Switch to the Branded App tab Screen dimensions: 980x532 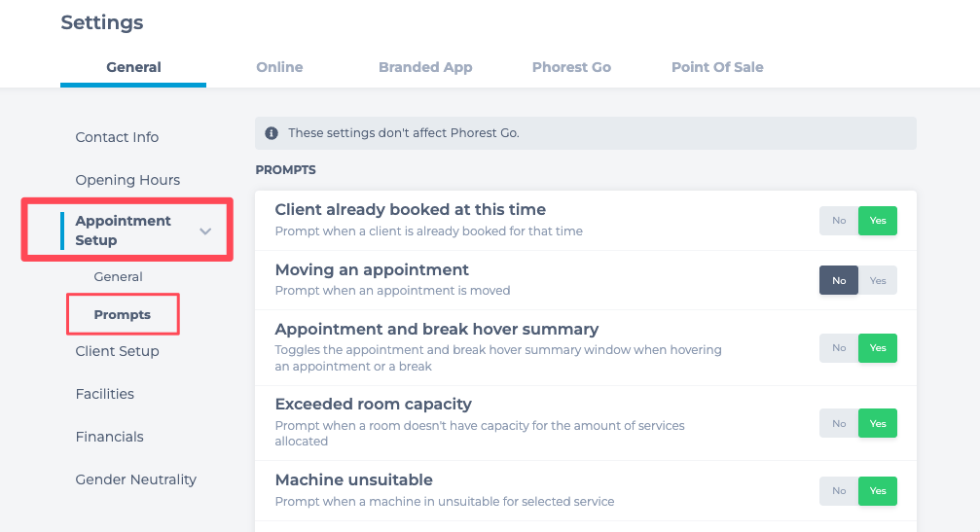pos(425,67)
